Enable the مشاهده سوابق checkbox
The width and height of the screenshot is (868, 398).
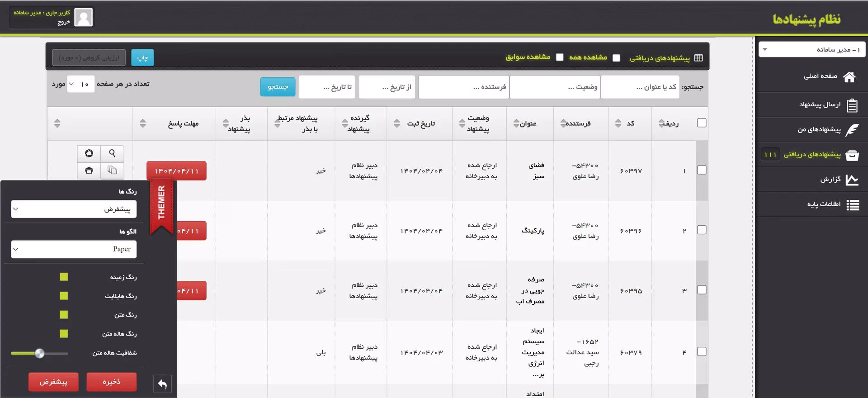coord(560,57)
